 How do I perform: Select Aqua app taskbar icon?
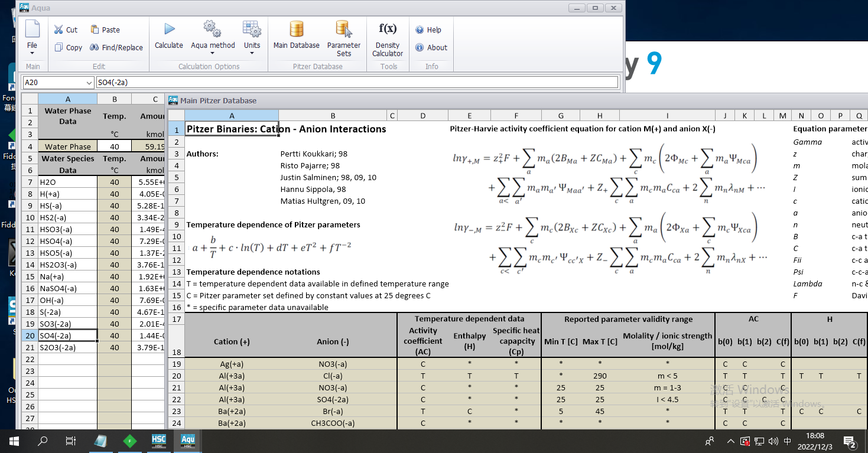[187, 441]
